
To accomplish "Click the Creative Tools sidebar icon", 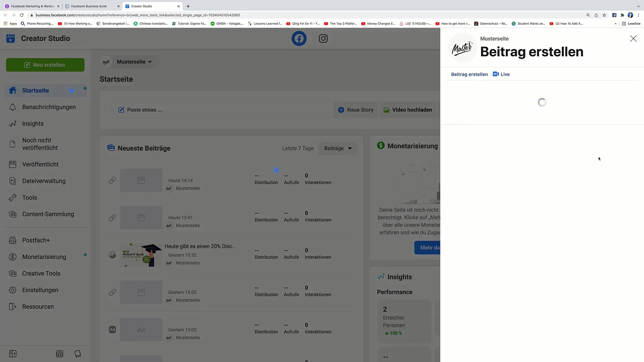I will pyautogui.click(x=12, y=273).
